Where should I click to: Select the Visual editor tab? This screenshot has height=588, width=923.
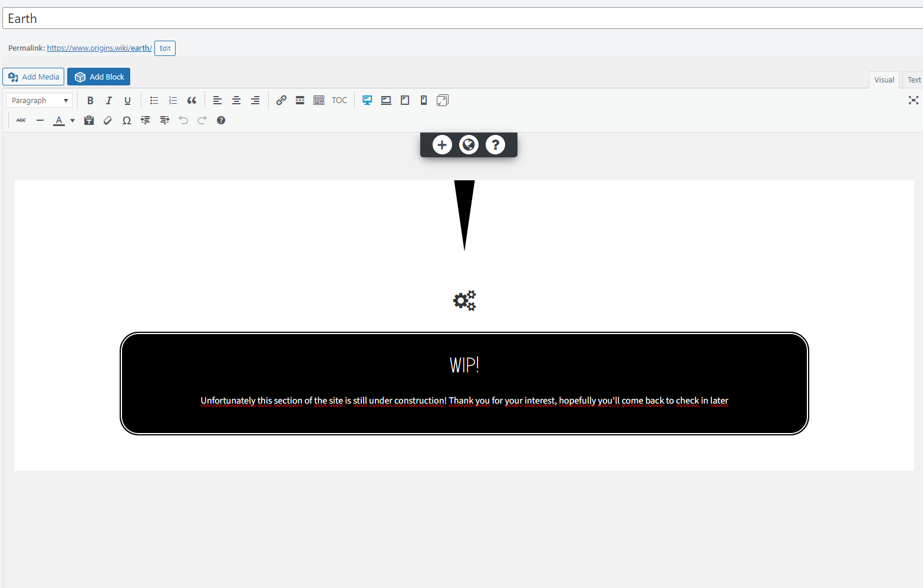tap(884, 80)
